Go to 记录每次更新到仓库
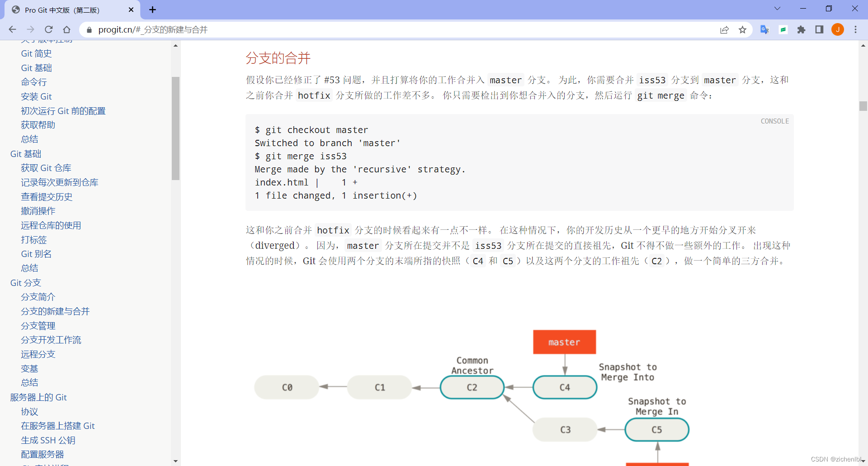 59,182
